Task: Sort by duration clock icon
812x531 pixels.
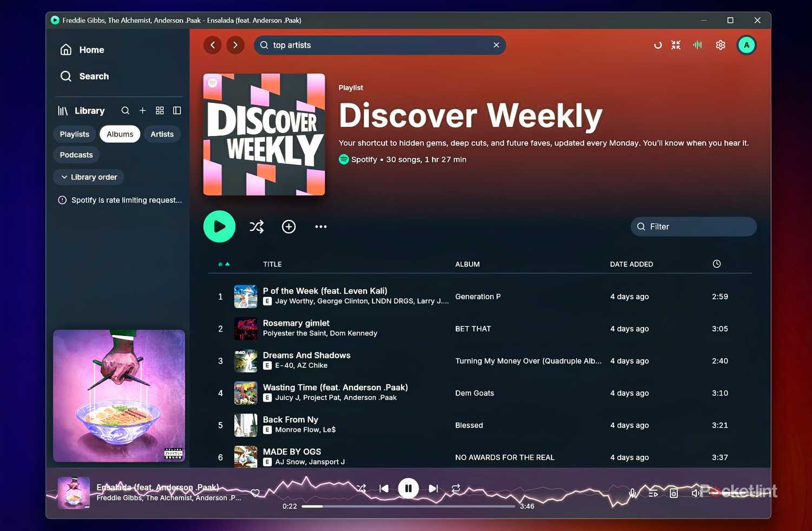Action: [717, 264]
